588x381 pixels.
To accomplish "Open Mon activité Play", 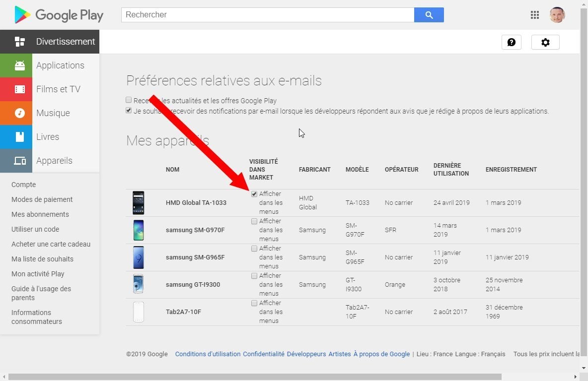I will [38, 274].
